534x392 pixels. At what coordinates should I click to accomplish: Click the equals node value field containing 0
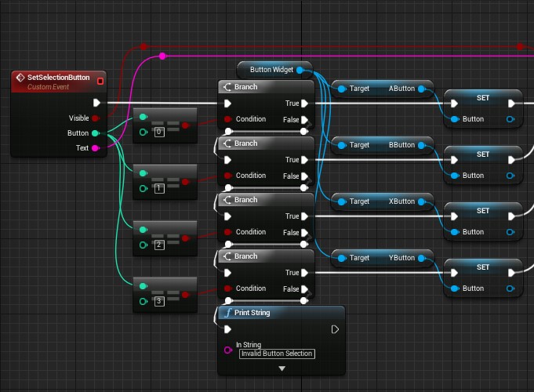point(159,132)
